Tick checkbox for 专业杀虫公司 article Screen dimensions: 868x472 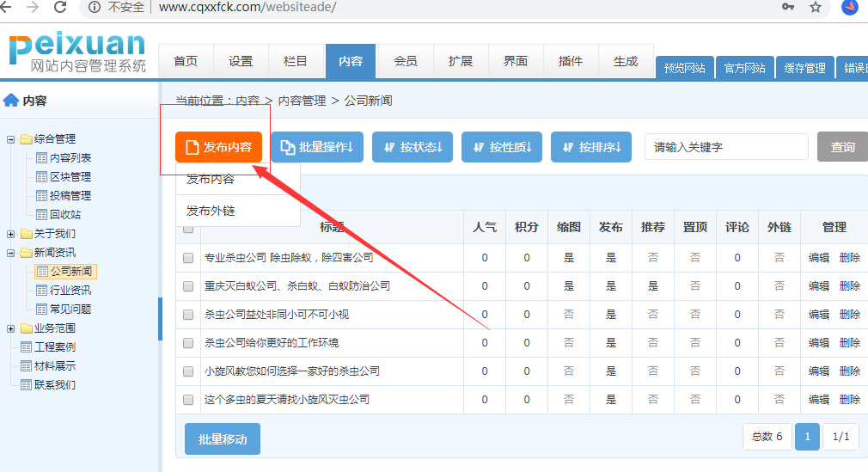pyautogui.click(x=188, y=258)
